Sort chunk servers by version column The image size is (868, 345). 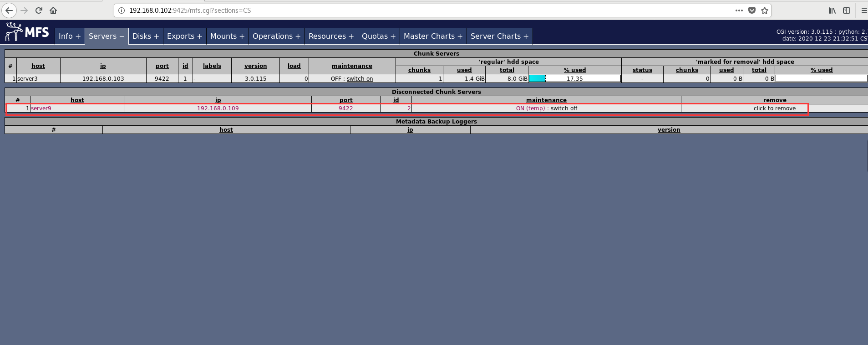click(256, 66)
